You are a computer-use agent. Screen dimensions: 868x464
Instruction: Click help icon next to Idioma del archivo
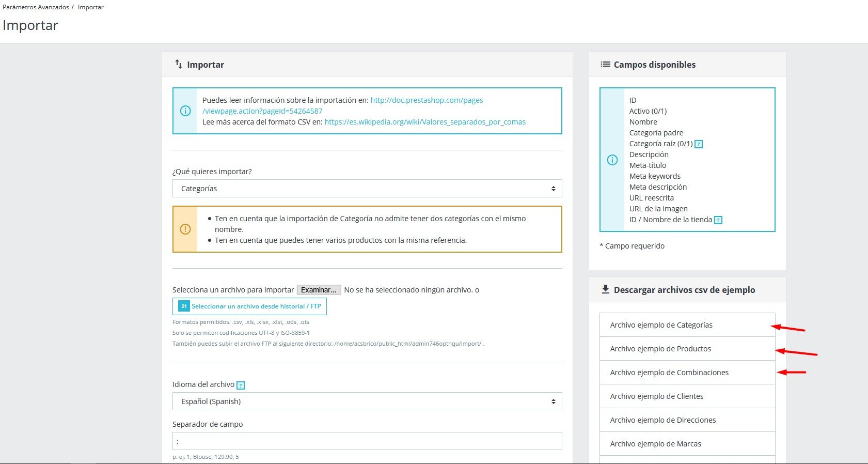(240, 385)
